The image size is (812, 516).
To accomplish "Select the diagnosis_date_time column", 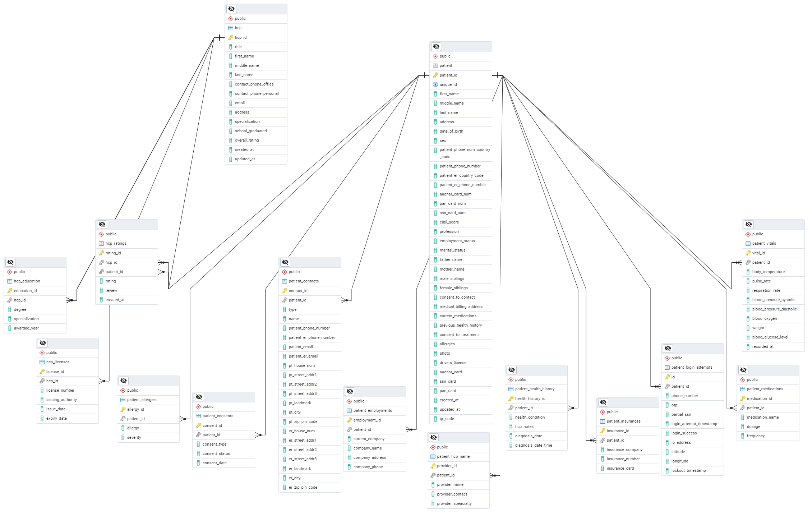I will tap(536, 446).
